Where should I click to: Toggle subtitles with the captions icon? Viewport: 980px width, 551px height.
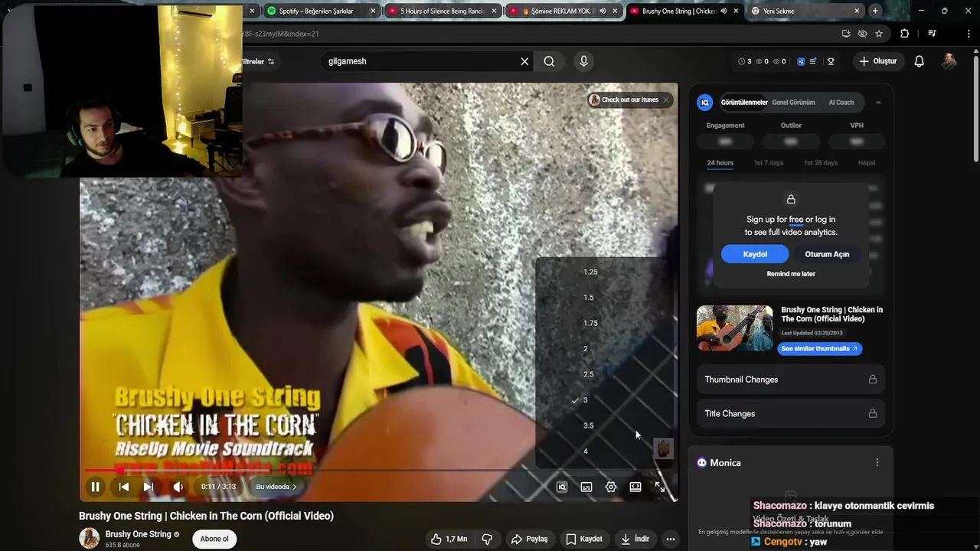pyautogui.click(x=586, y=487)
